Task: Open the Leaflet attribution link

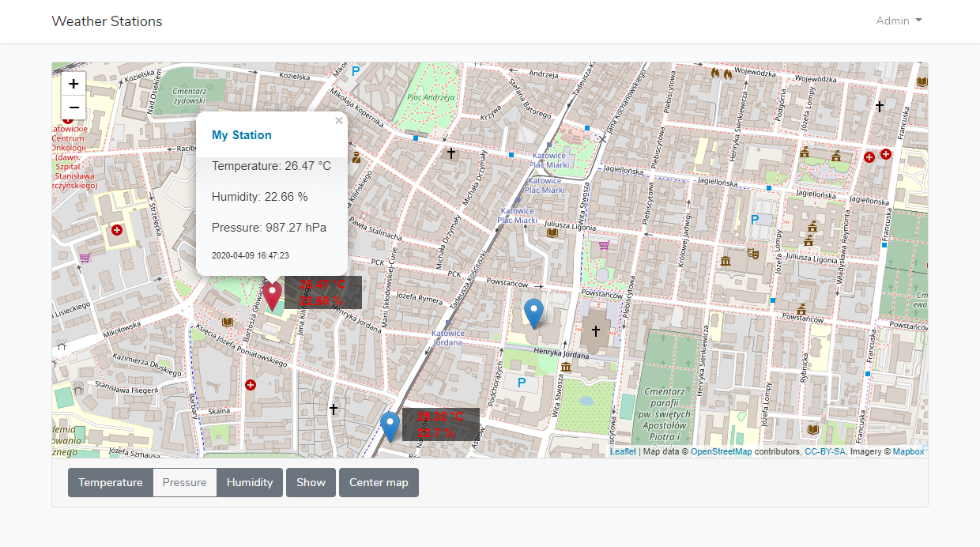Action: point(623,452)
